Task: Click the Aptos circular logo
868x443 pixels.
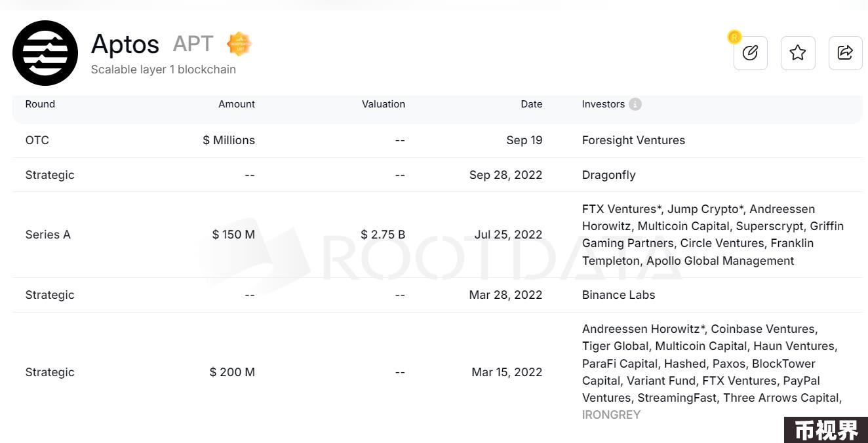Action: click(45, 53)
